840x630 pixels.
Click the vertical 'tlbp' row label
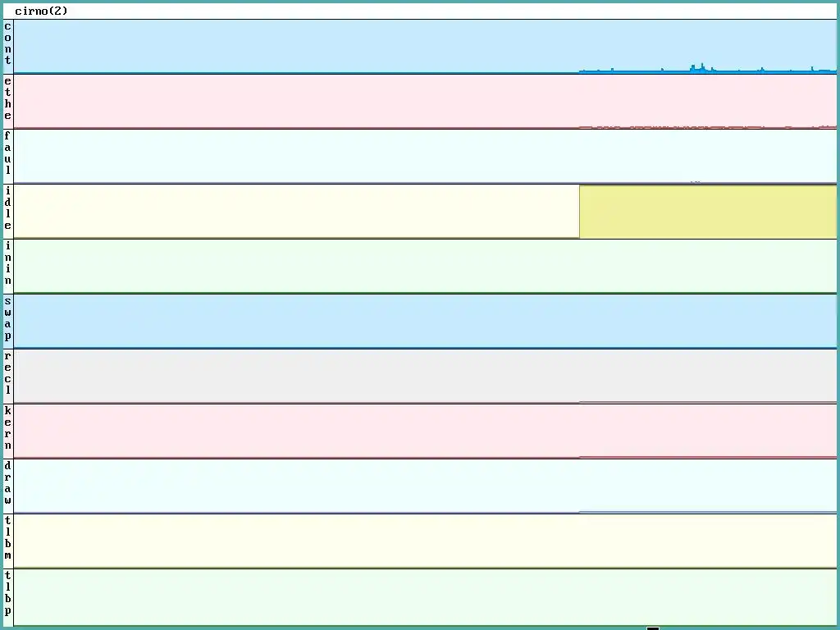coord(7,594)
